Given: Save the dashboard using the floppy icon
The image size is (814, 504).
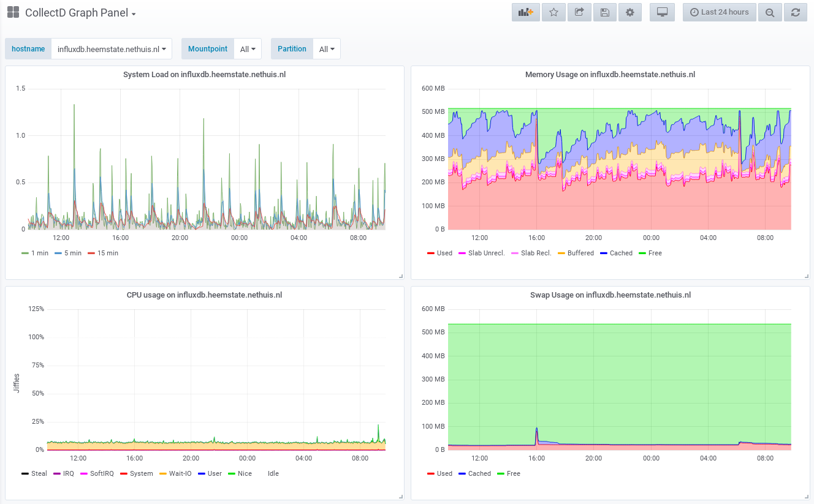Looking at the screenshot, I should 605,12.
